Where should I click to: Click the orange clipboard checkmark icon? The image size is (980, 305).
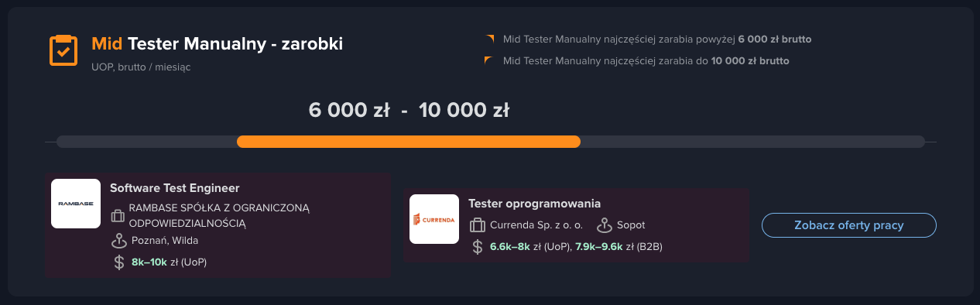pyautogui.click(x=63, y=51)
